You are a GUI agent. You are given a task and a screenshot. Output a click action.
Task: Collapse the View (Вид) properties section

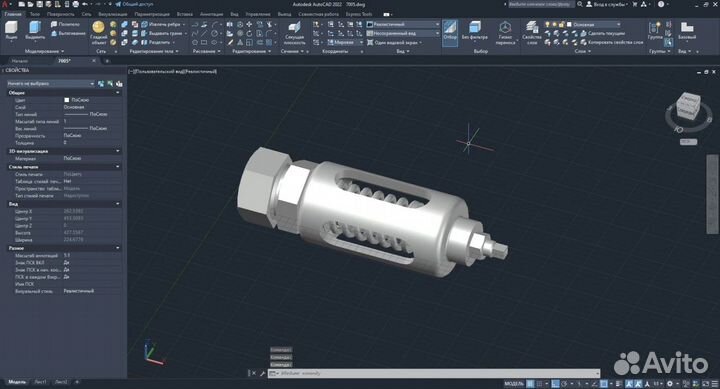point(118,204)
